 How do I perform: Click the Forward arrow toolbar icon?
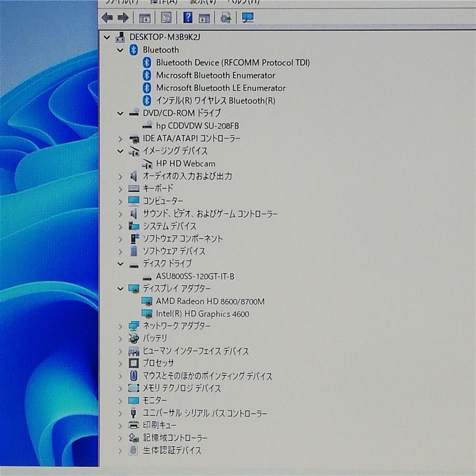coord(123,18)
